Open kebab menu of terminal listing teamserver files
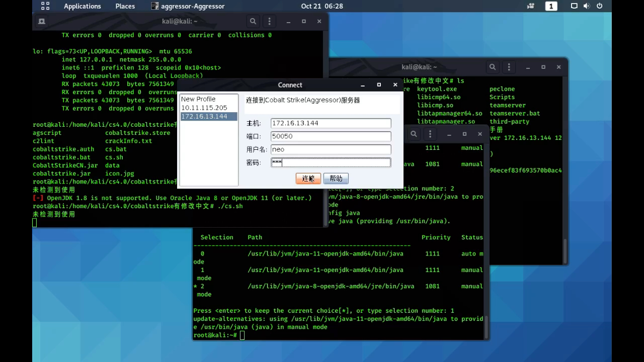Image resolution: width=644 pixels, height=362 pixels. 509,67
